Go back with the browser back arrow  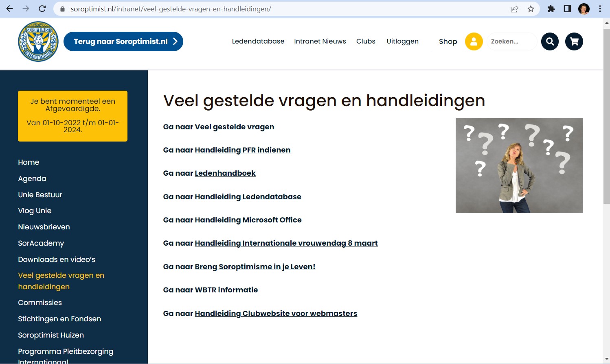pyautogui.click(x=10, y=9)
